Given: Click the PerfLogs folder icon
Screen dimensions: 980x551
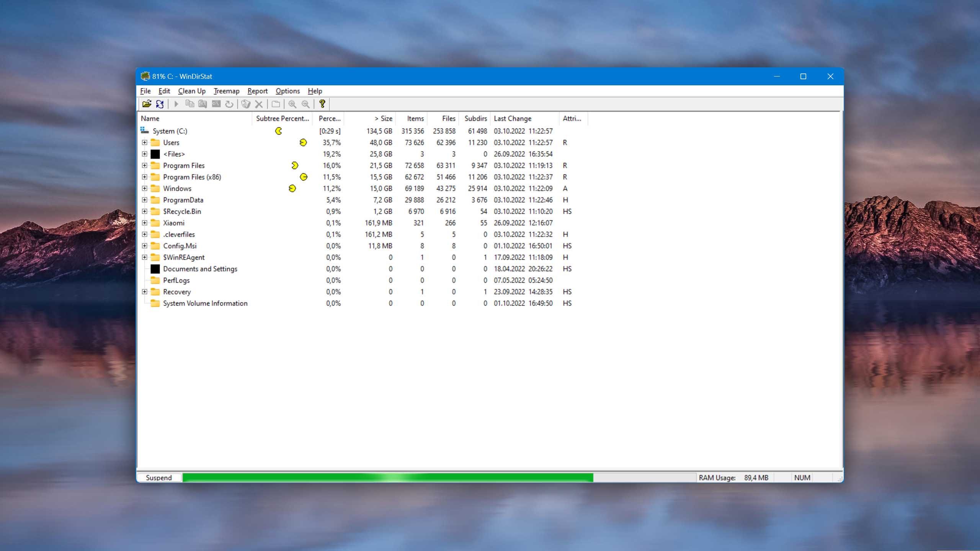Looking at the screenshot, I should (155, 280).
